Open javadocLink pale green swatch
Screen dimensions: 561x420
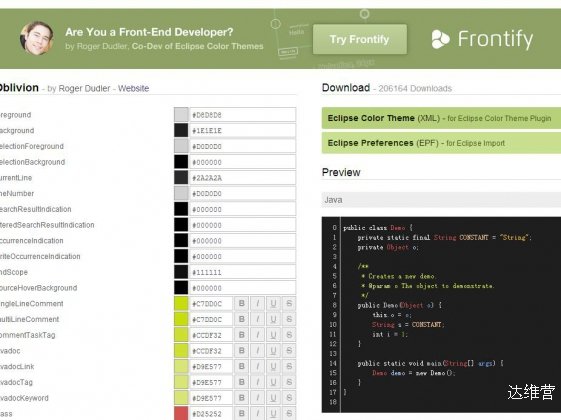point(181,367)
